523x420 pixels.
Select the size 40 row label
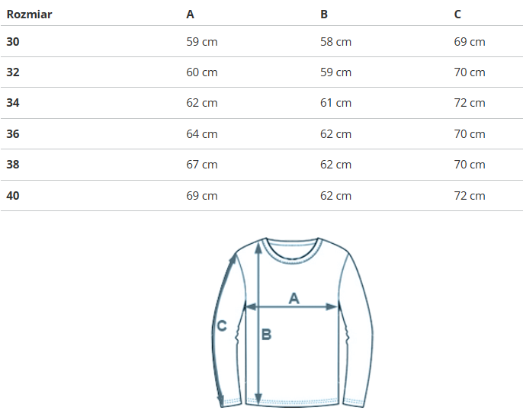(x=13, y=196)
